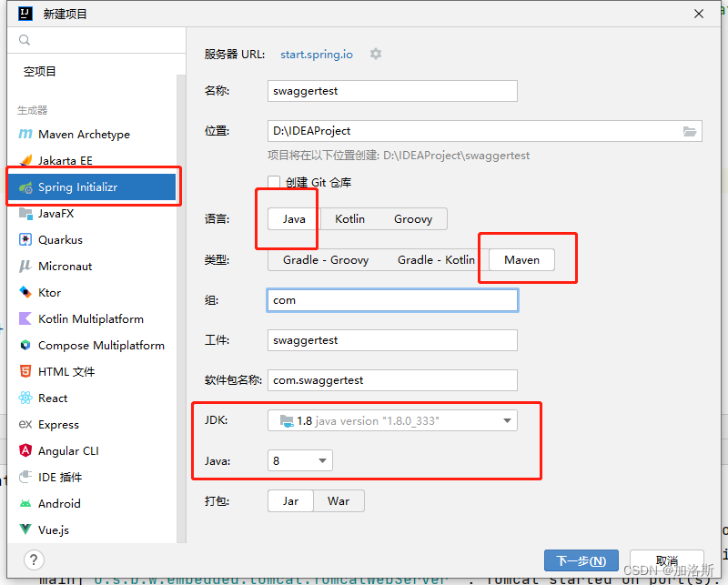Select Java as the language
Viewport: 728px width, 585px height.
tap(294, 219)
